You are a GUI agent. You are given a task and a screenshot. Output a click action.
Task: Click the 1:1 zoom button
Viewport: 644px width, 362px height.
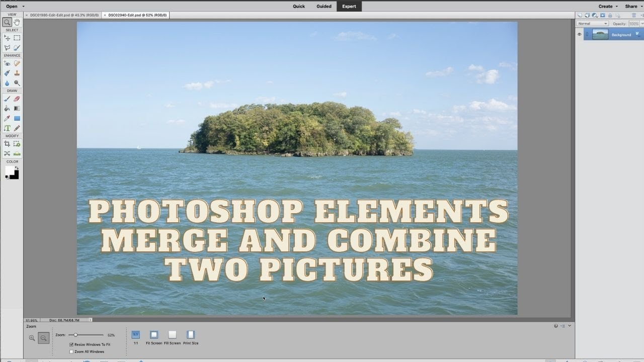[136, 335]
